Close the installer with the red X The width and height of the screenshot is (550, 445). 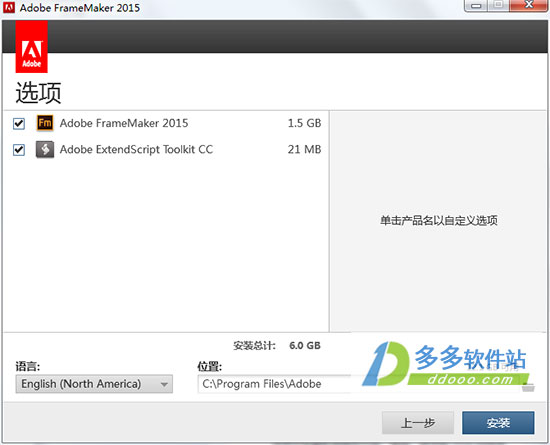(528, 6)
